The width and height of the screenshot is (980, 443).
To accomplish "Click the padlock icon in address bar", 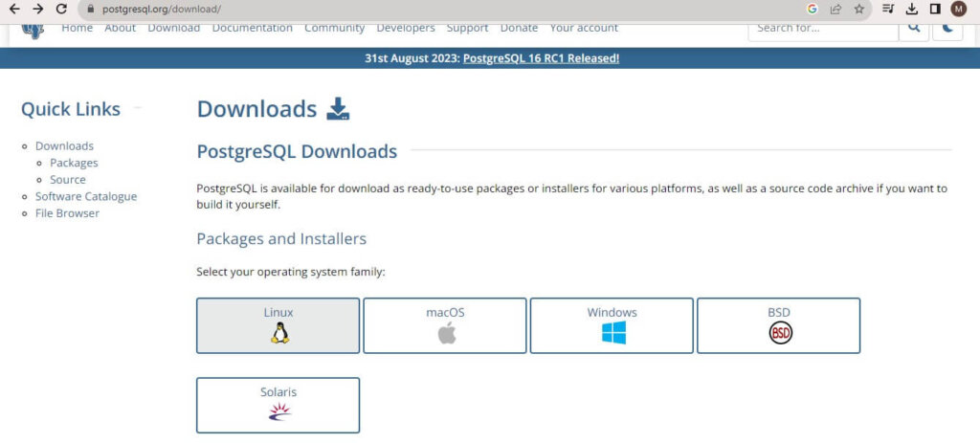I will pos(91,10).
